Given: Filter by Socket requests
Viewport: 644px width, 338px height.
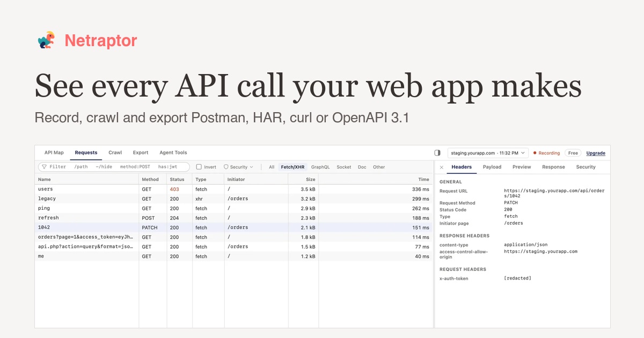Looking at the screenshot, I should coord(344,167).
